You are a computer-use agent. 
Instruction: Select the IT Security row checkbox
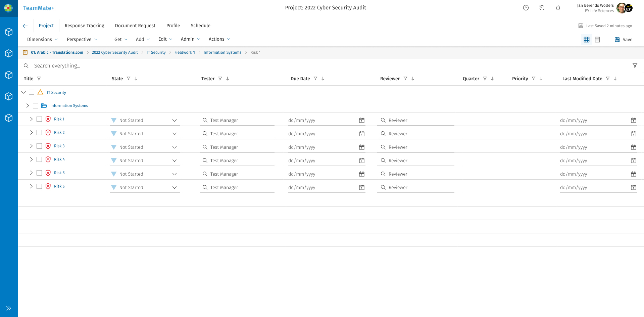pos(32,92)
